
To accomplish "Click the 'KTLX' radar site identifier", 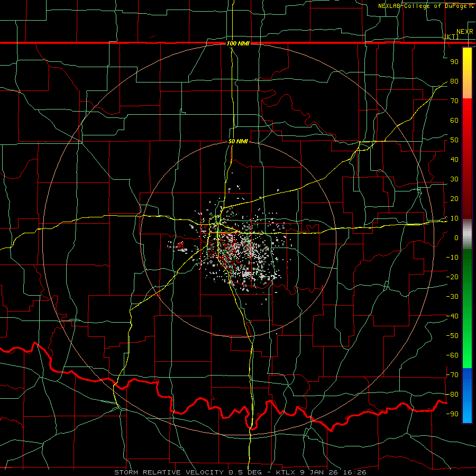I will pyautogui.click(x=287, y=472).
